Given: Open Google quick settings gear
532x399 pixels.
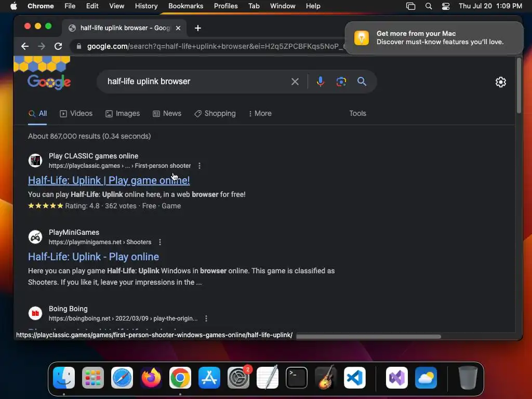Looking at the screenshot, I should 500,82.
